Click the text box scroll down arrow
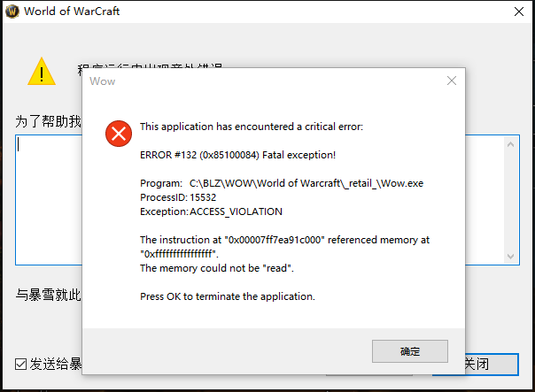This screenshot has height=392, width=535. 512,256
